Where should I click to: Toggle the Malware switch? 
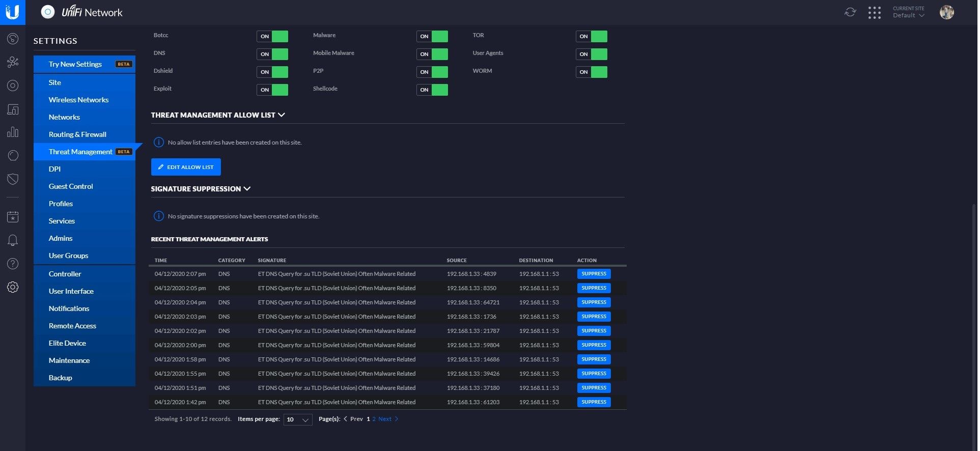point(433,36)
